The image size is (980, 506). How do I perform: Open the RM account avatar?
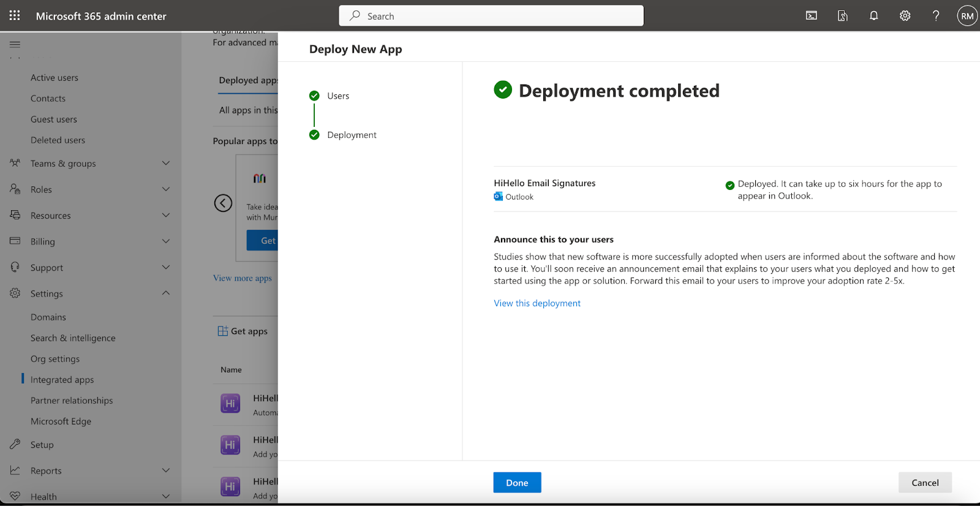tap(967, 16)
